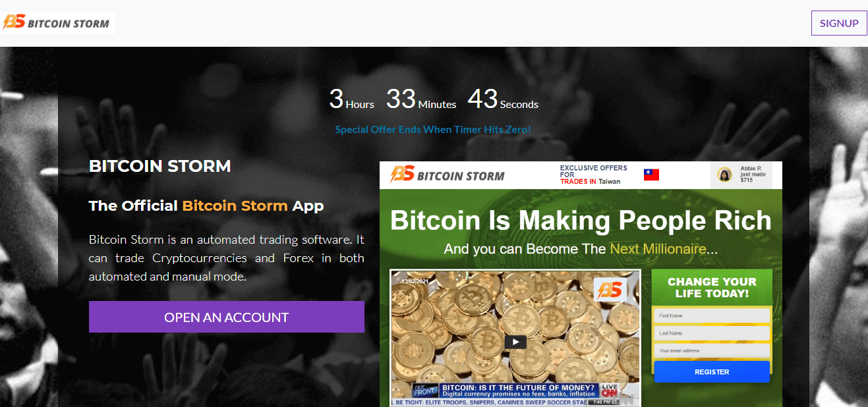
Task: Click the Bitcoin Storm logo in header
Action: pos(57,23)
